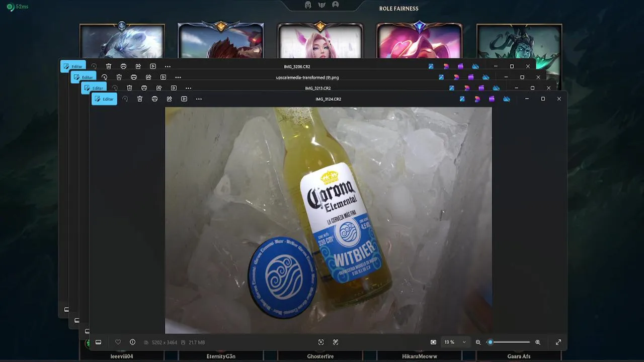Click the 21.7 MB file size text

point(197,342)
